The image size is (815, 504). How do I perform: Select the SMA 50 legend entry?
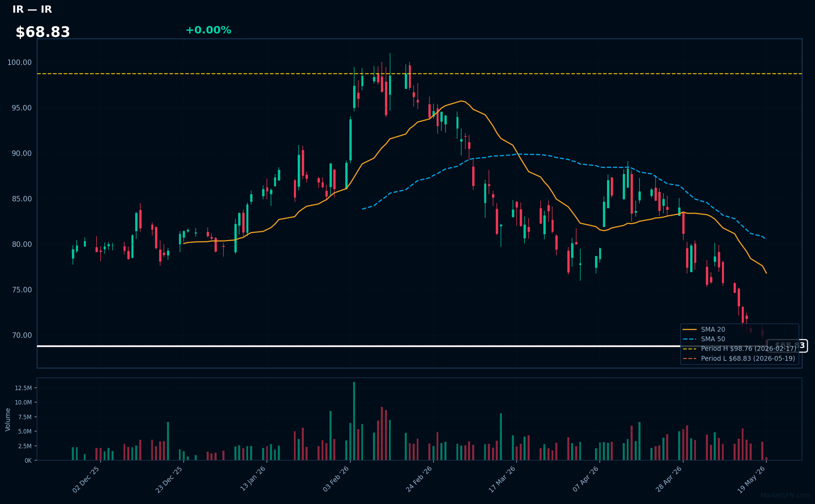tap(704, 339)
